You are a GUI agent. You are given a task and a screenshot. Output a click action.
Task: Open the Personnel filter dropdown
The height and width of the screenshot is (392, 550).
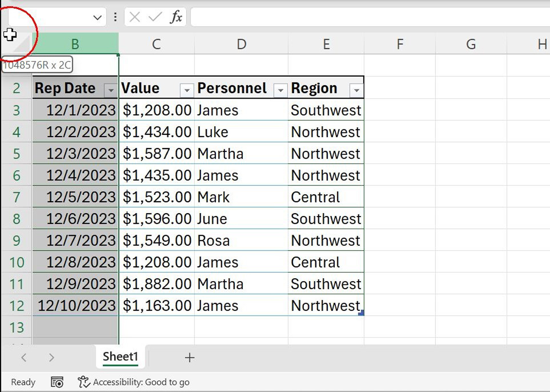280,90
